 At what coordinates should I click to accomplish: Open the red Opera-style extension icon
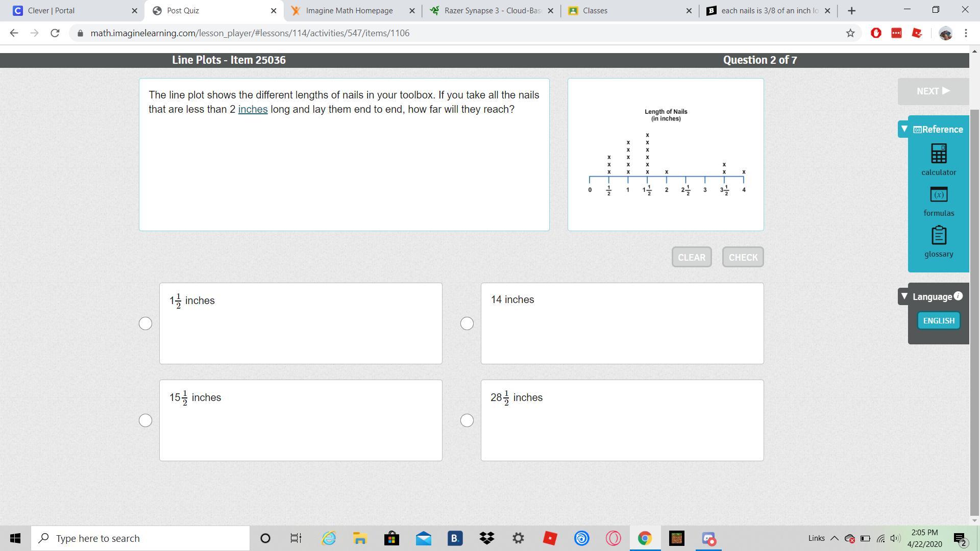[876, 33]
